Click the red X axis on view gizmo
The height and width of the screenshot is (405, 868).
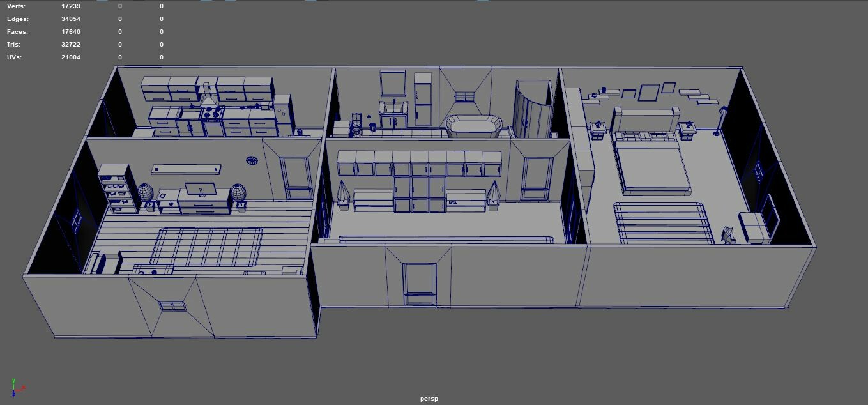click(x=23, y=386)
